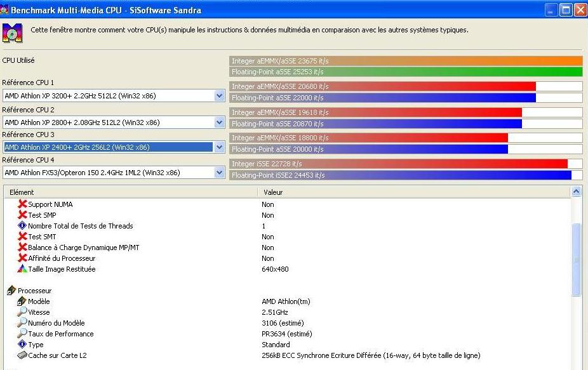Click the red X icon beside Affinité du Processeur
The image size is (588, 370).
point(22,258)
